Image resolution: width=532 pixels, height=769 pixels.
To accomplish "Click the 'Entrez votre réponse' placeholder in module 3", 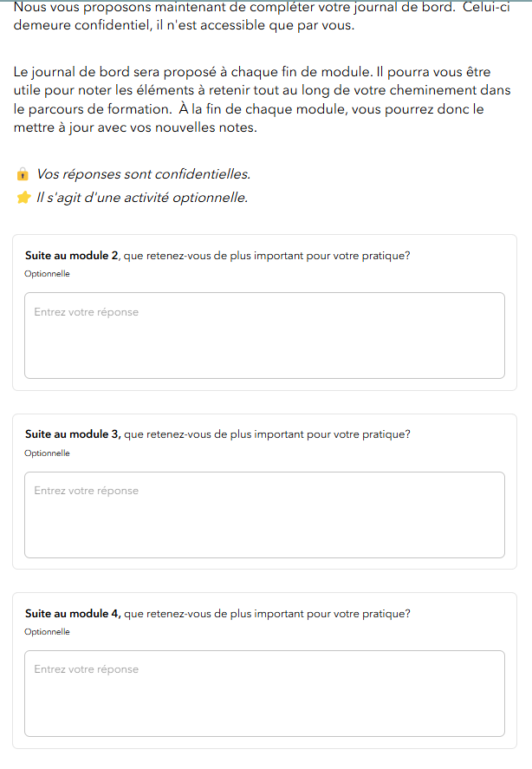I will point(85,490).
